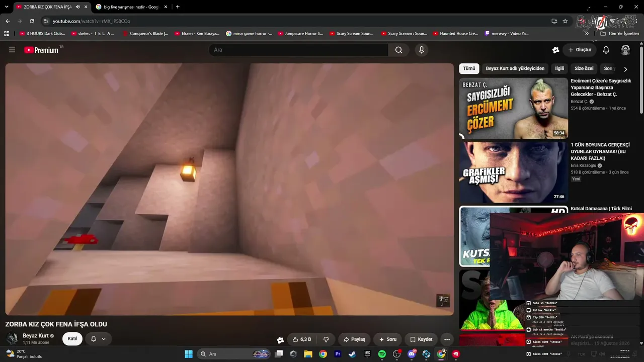Mute the tab audio via speaker icon
The image size is (644, 362).
tap(77, 7)
